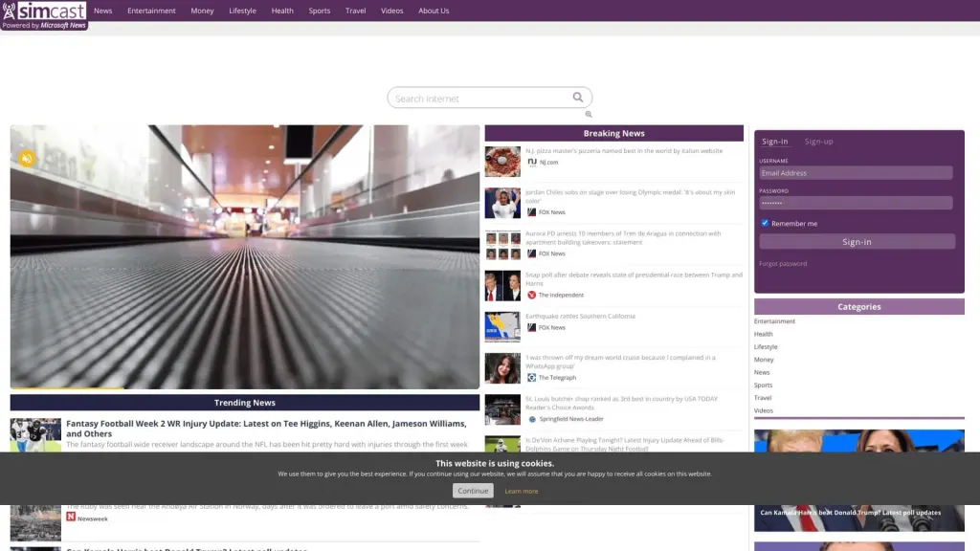The image size is (980, 551).
Task: Open Earthquake rattles Southern California story
Action: (x=580, y=316)
